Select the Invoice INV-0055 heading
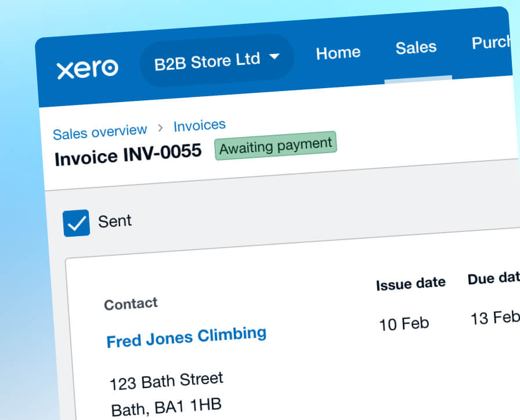 click(128, 155)
